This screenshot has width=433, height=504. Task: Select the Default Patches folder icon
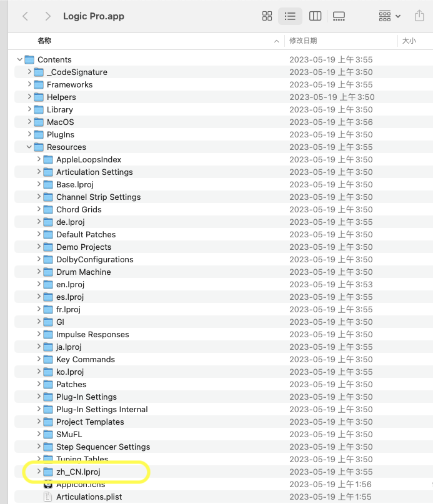coord(48,235)
